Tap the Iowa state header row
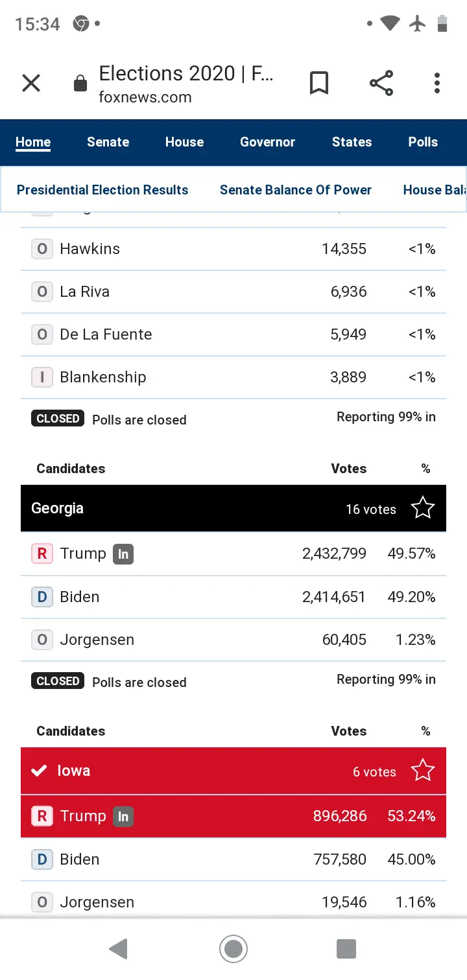The image size is (467, 980). point(195,771)
